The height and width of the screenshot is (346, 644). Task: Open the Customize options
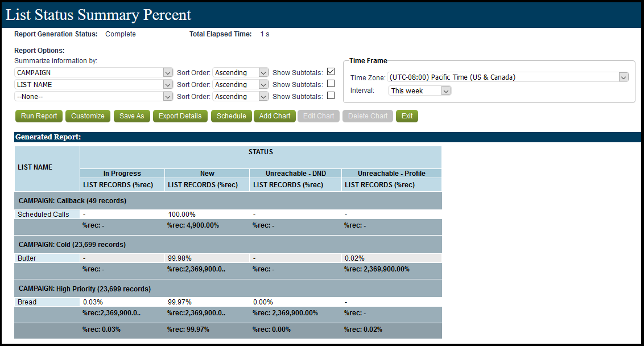coord(88,116)
